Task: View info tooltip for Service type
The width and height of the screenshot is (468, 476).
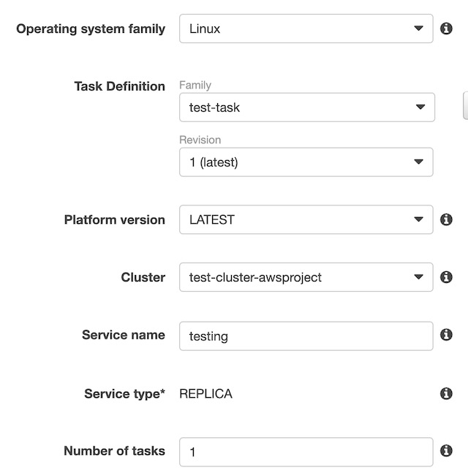Action: coord(446,393)
